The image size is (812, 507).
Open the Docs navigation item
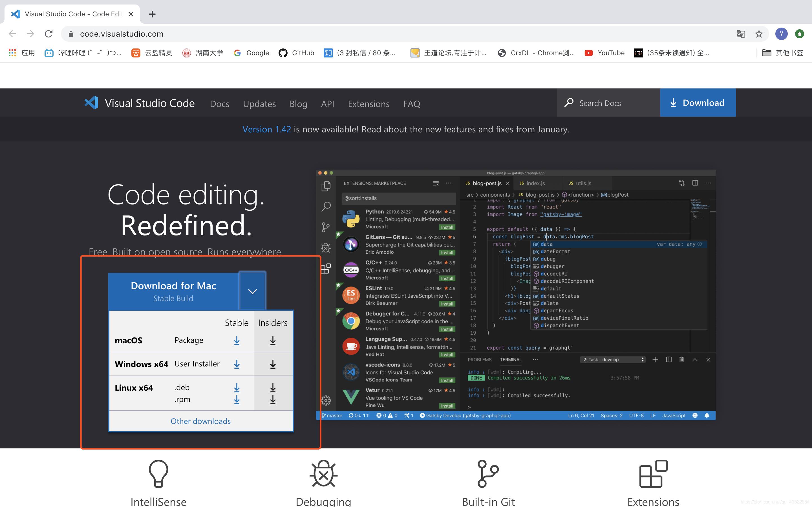(219, 104)
